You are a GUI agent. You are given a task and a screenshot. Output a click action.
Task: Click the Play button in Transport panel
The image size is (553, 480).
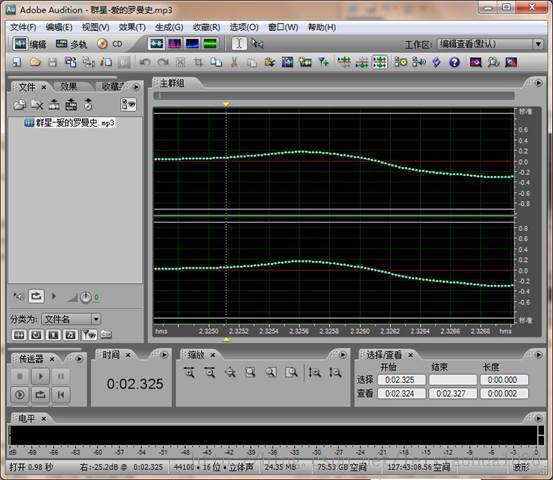[40, 376]
